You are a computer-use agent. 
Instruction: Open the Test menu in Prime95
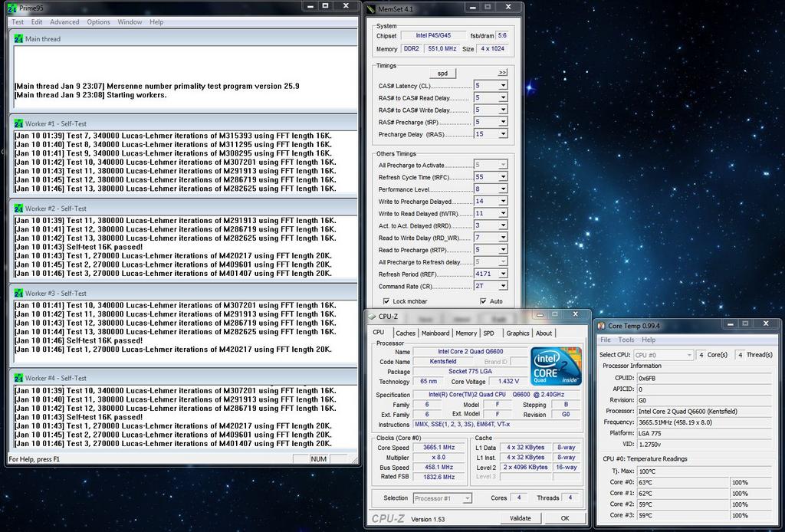pos(18,22)
